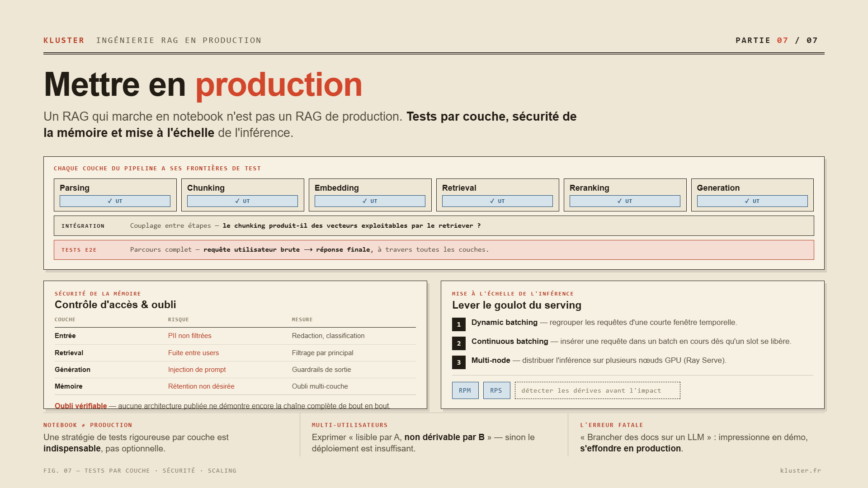This screenshot has width=868, height=488.
Task: Select the UT badge under Generation
Action: tap(752, 201)
